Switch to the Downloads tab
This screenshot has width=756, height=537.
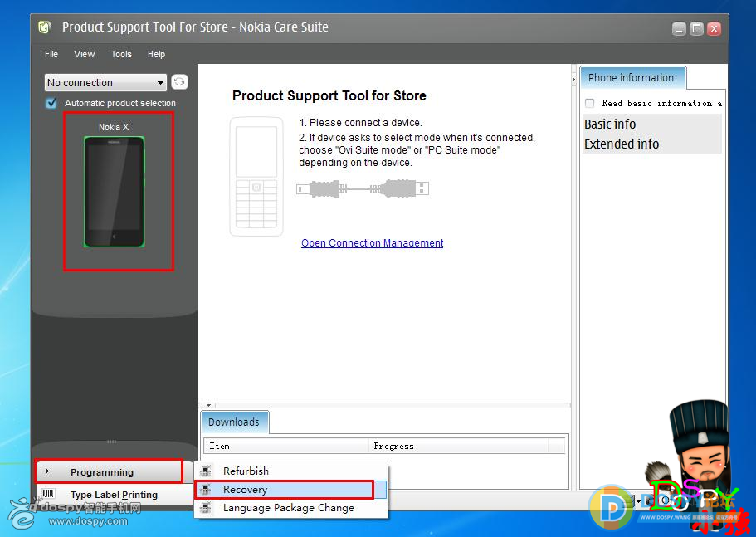coord(234,422)
